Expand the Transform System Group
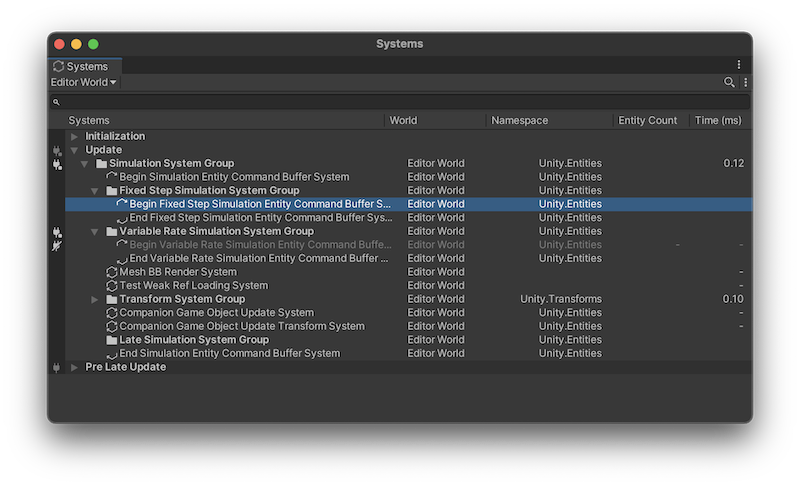800x486 pixels. [96, 299]
